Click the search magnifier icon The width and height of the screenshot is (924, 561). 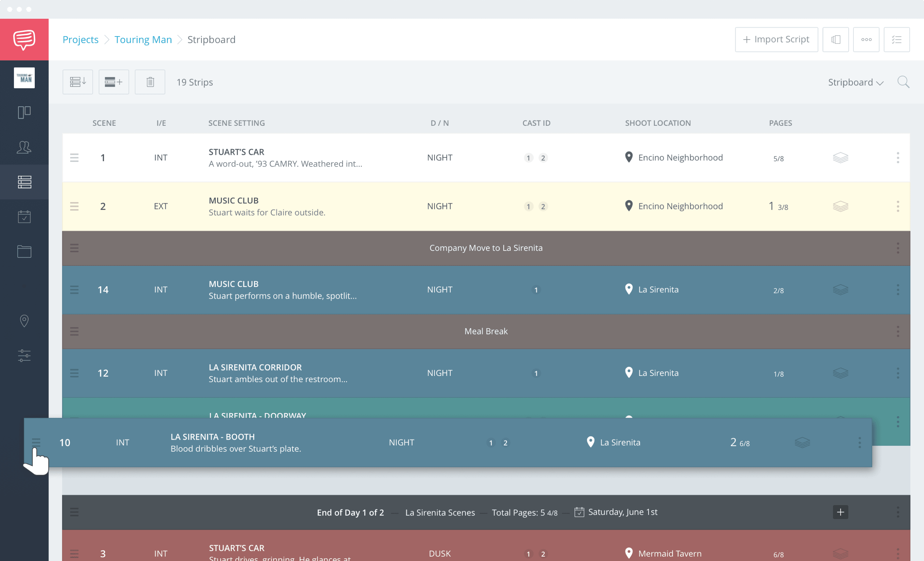tap(903, 82)
